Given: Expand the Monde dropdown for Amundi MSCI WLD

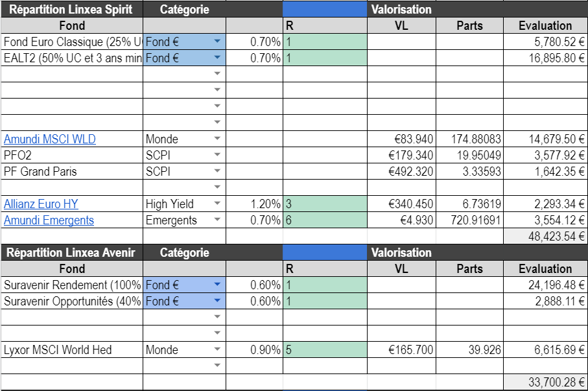Looking at the screenshot, I should tap(217, 139).
